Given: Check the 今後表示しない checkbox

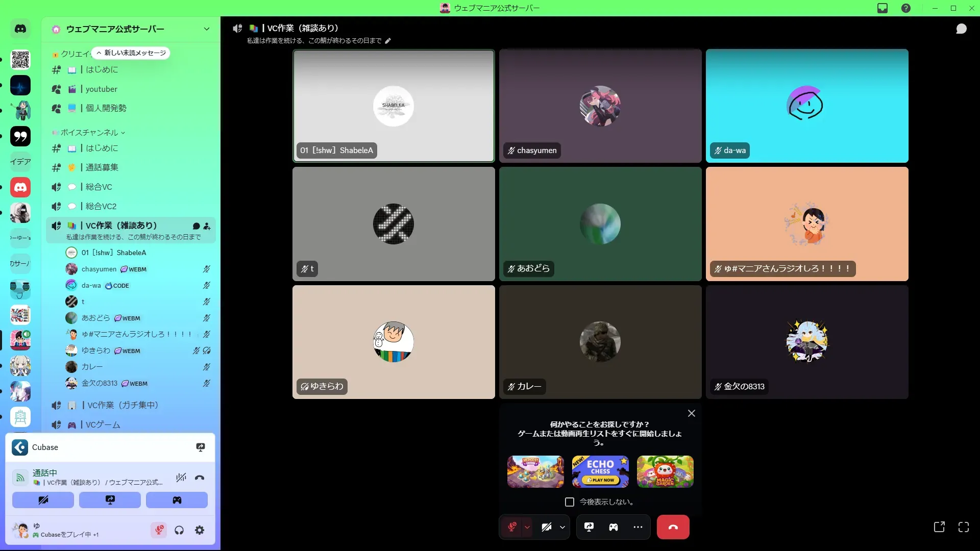Looking at the screenshot, I should click(x=570, y=502).
